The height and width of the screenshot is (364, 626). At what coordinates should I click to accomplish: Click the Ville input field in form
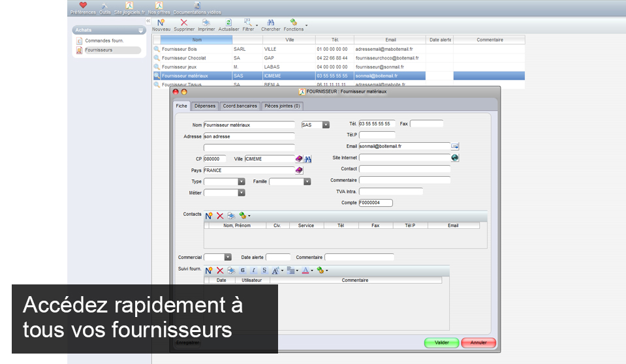click(270, 159)
